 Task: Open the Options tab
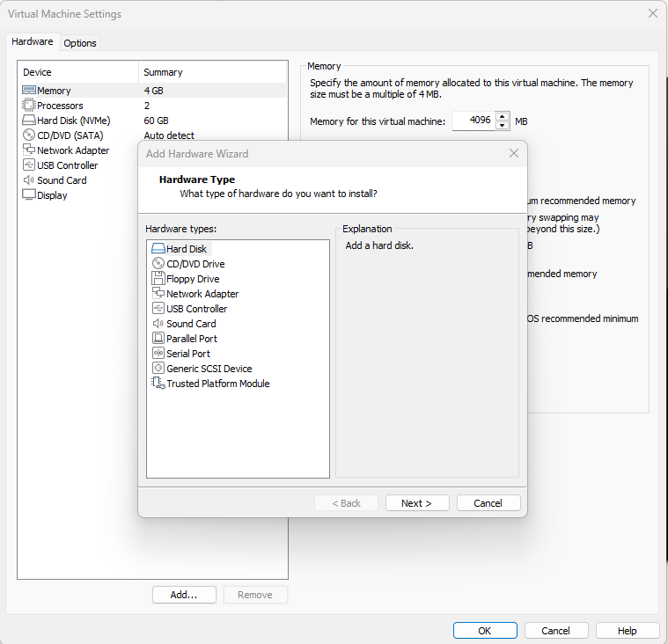[x=80, y=43]
